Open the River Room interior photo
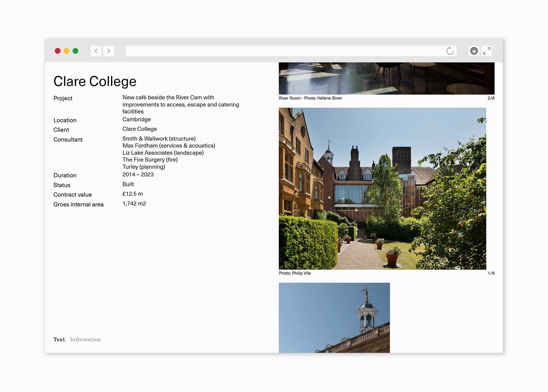Image resolution: width=548 pixels, height=392 pixels. [x=386, y=79]
